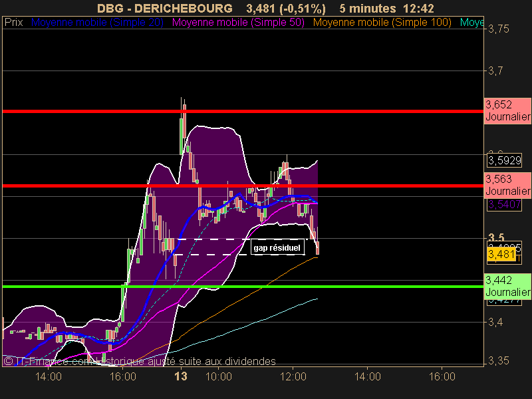Screen dimensions: 532x399
Task: Click the green 3,442 Journalier price tag
Action: coord(507,286)
